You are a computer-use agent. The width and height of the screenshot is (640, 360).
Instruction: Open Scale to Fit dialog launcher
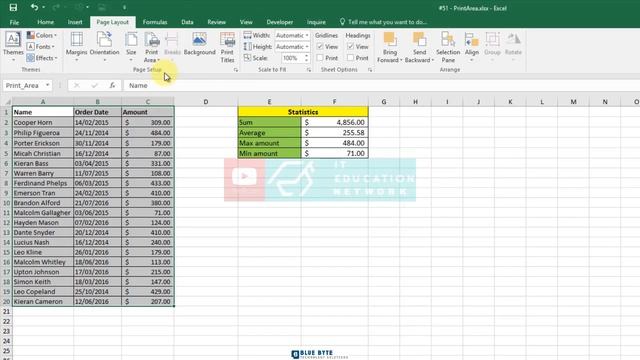coord(309,70)
